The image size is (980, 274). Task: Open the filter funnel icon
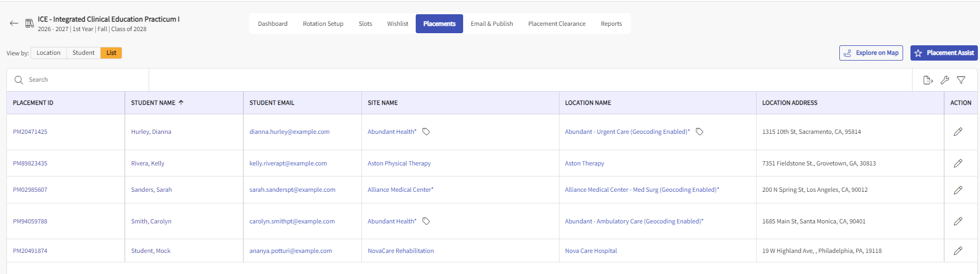(961, 80)
